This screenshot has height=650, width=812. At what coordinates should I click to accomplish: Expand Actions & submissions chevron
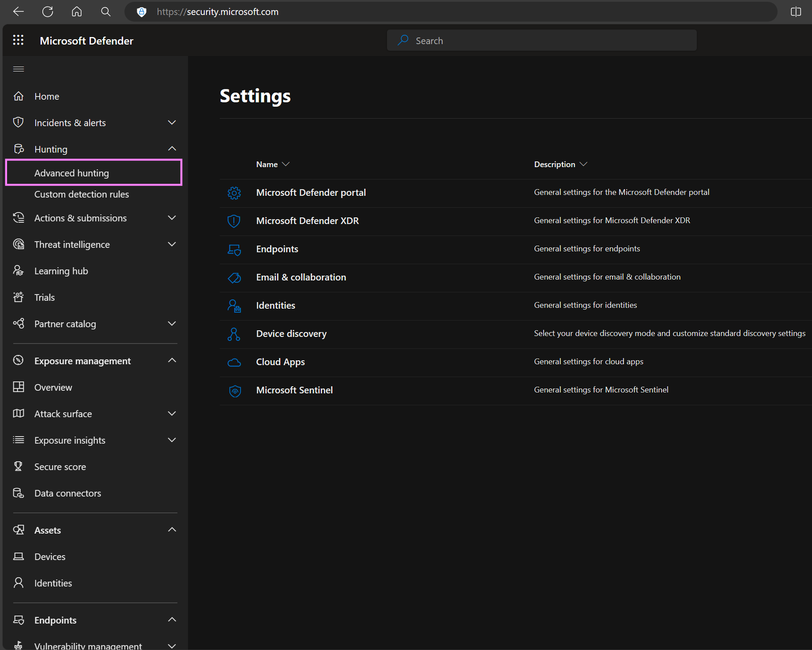point(172,218)
